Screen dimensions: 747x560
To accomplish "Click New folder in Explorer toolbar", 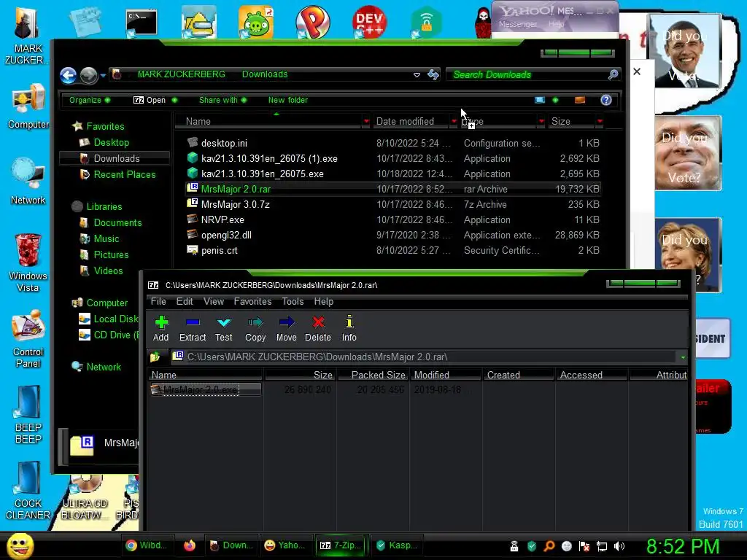I will [x=287, y=100].
